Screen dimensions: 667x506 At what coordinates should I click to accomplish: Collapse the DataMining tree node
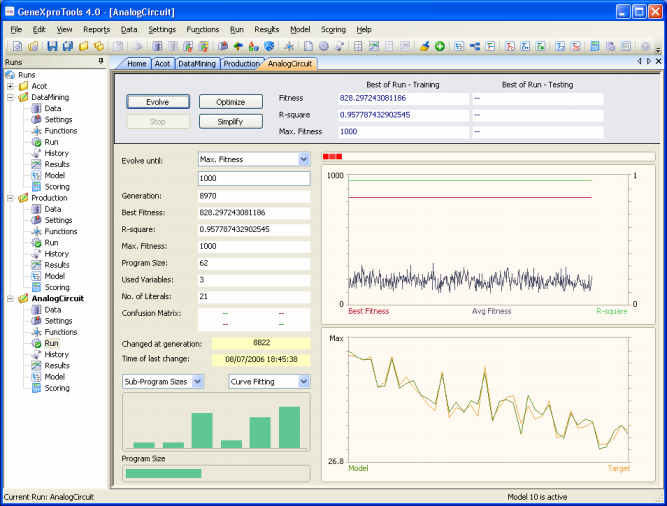point(10,97)
